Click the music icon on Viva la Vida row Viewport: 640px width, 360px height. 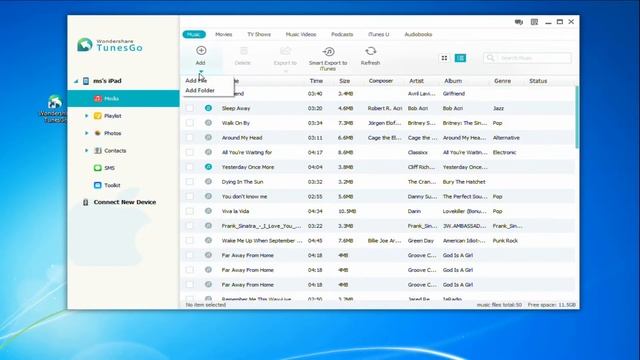(208, 211)
